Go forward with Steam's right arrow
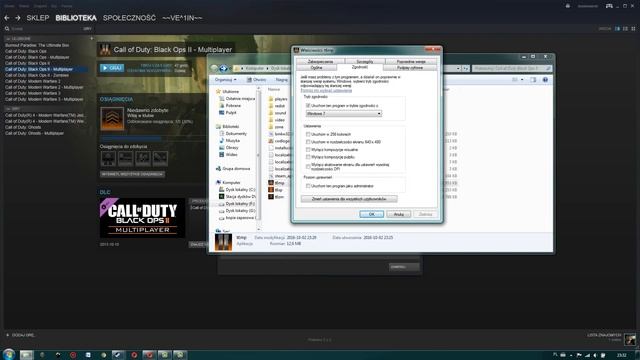This screenshot has height=360, width=640. 18,18
